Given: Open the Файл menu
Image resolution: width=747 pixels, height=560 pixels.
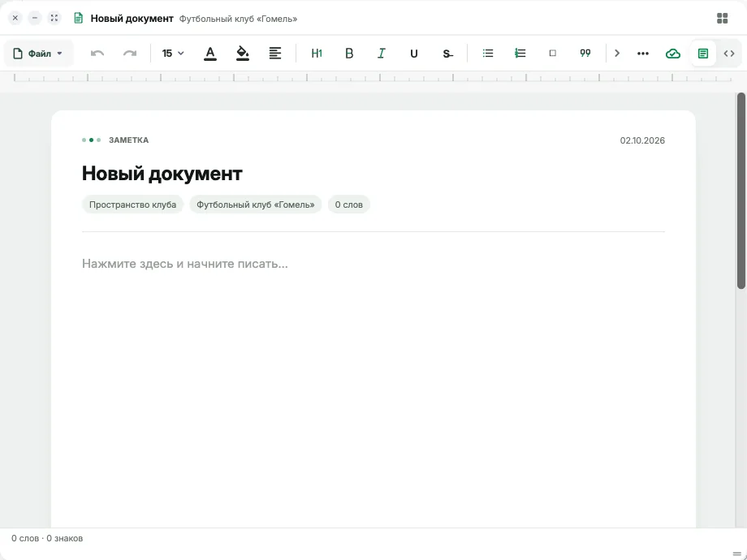Looking at the screenshot, I should [38, 54].
